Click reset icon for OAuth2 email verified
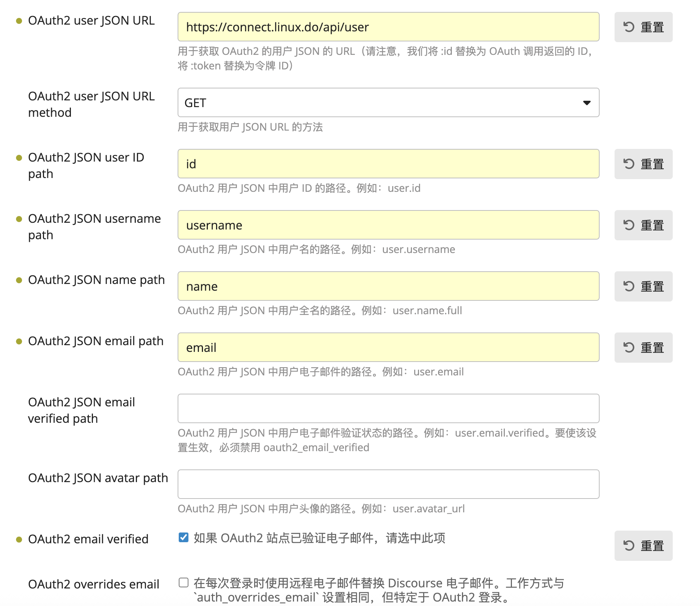Image resolution: width=700 pixels, height=606 pixels. [629, 546]
